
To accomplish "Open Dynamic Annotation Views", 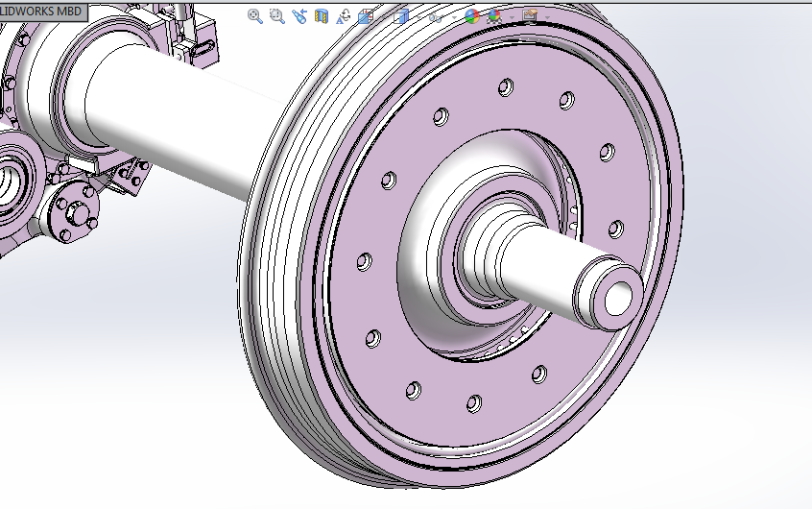I will pos(344,16).
